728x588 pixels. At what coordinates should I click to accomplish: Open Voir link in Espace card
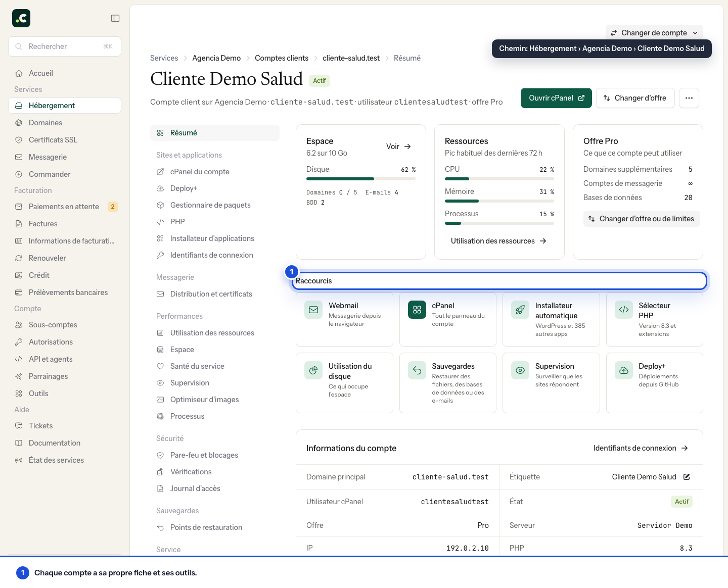click(x=398, y=146)
